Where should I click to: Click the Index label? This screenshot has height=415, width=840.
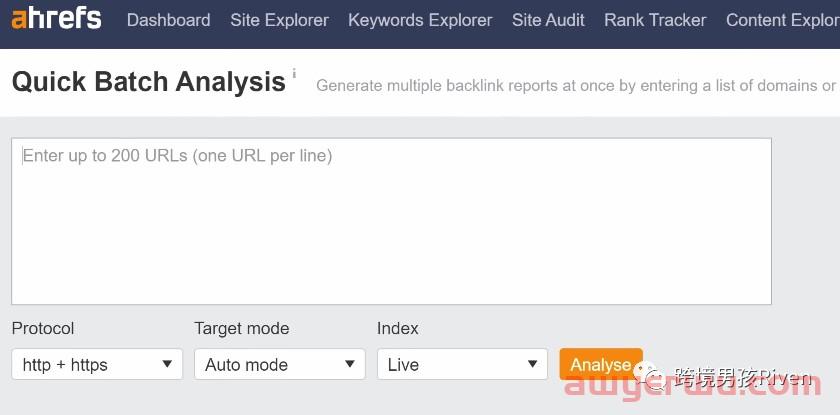[x=398, y=328]
